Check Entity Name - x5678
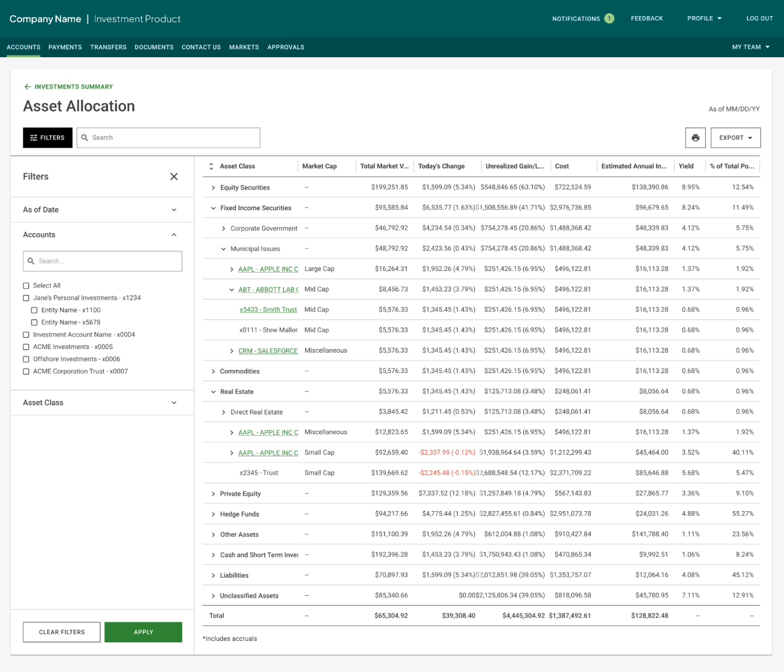 tap(35, 322)
